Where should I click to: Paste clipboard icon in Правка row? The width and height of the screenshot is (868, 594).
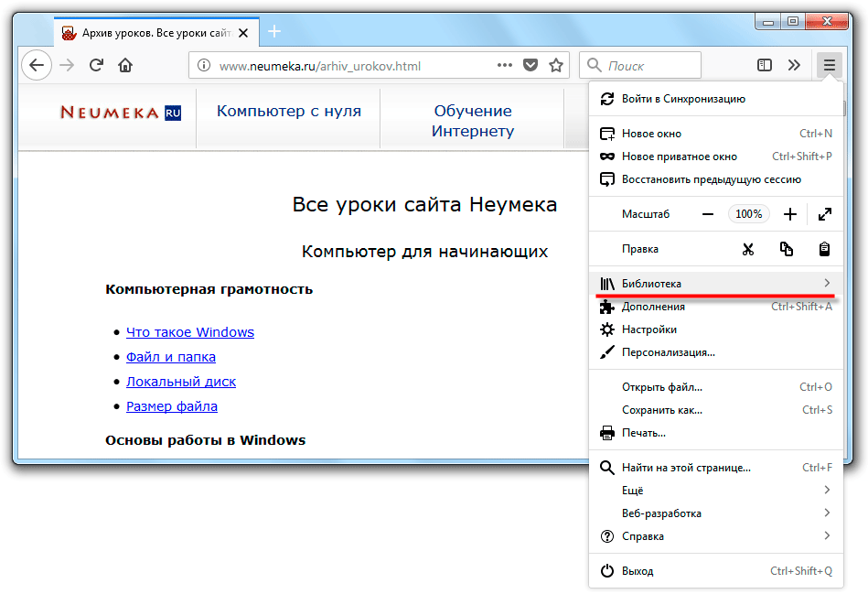coord(824,249)
